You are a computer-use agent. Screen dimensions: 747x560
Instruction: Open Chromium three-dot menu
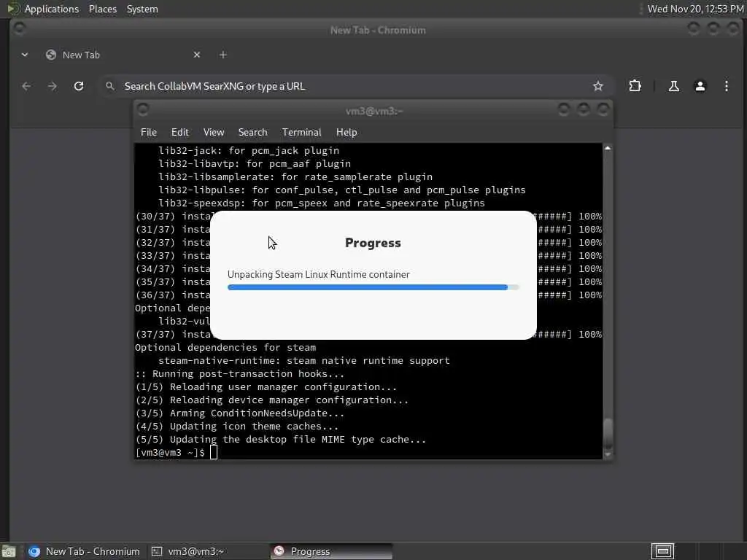click(x=726, y=86)
